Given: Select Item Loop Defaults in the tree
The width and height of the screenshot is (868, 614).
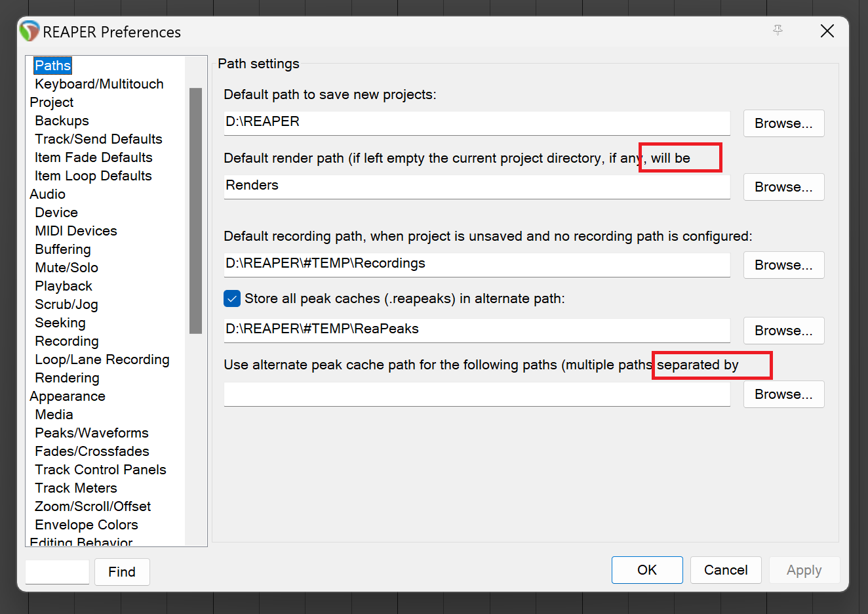Looking at the screenshot, I should (93, 176).
